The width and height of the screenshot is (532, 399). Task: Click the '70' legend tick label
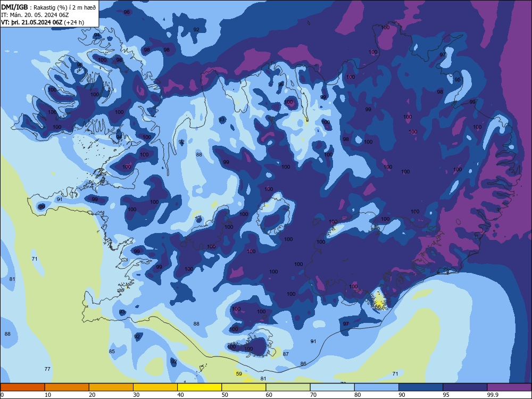[x=313, y=395]
